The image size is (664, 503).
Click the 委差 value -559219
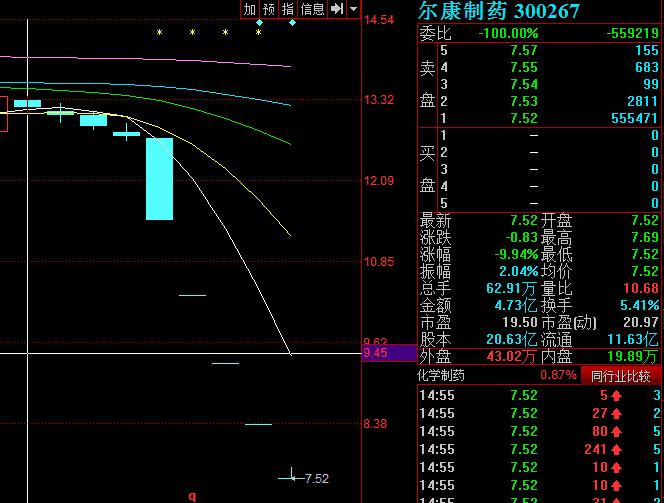click(633, 33)
